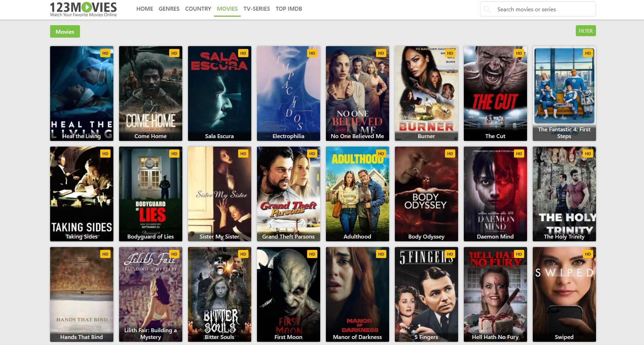Click the search magnifier icon
Image resolution: width=644 pixels, height=345 pixels.
487,9
